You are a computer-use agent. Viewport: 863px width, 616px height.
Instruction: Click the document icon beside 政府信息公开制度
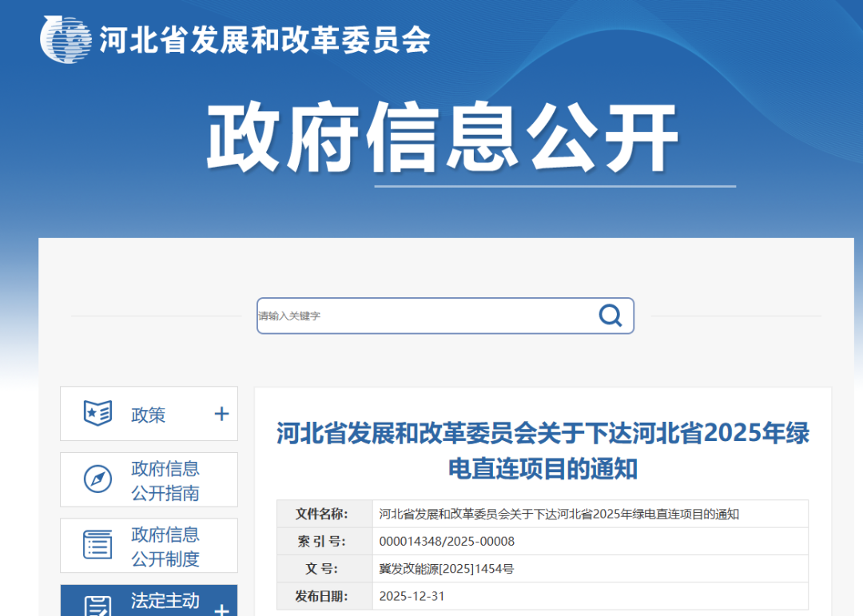pos(96,545)
